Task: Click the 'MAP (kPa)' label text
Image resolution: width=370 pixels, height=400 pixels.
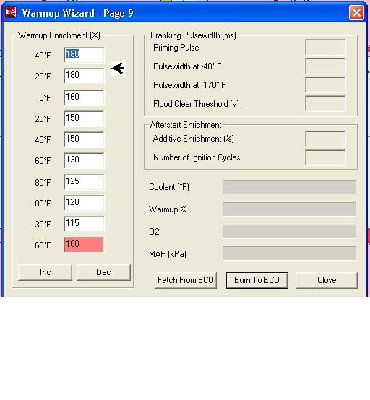Action: 168,254
